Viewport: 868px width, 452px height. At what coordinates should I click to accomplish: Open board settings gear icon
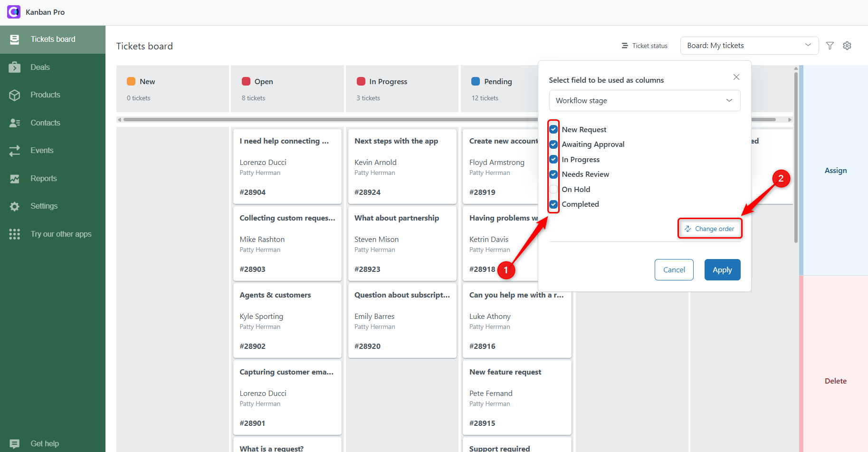coord(847,46)
